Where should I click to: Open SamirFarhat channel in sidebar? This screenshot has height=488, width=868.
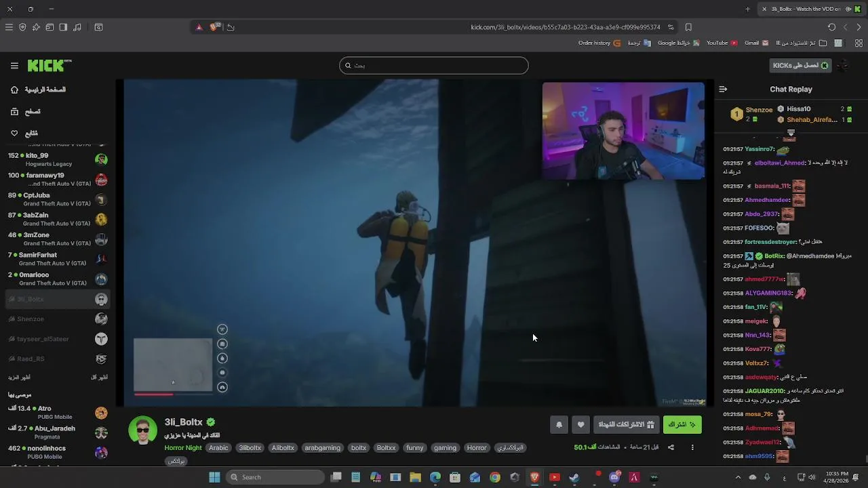click(58, 259)
